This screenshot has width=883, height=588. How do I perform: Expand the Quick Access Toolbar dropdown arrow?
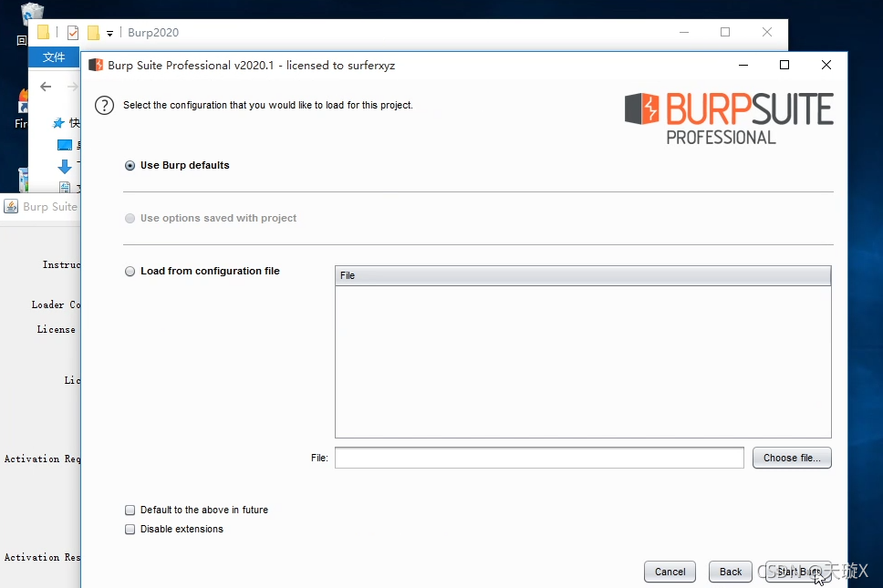click(109, 34)
